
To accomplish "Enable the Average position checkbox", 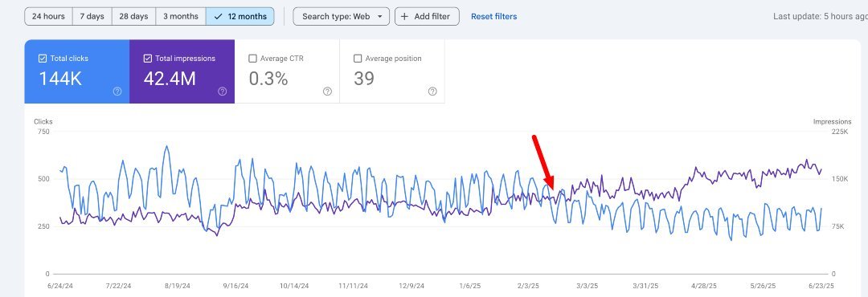I will click(358, 59).
